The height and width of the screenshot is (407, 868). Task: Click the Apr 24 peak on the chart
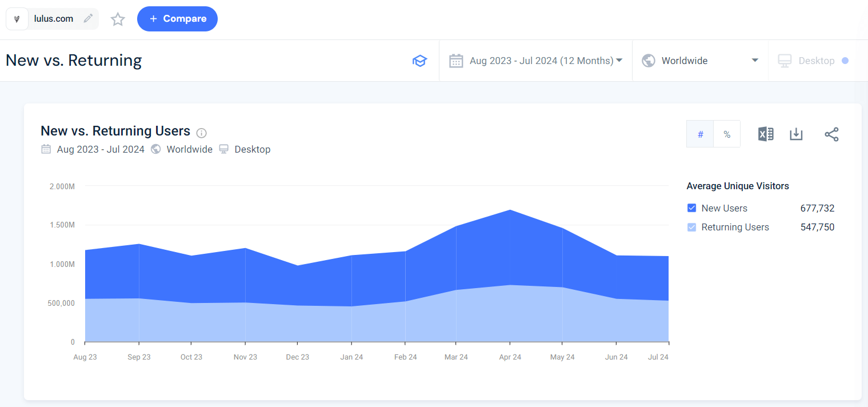point(509,212)
